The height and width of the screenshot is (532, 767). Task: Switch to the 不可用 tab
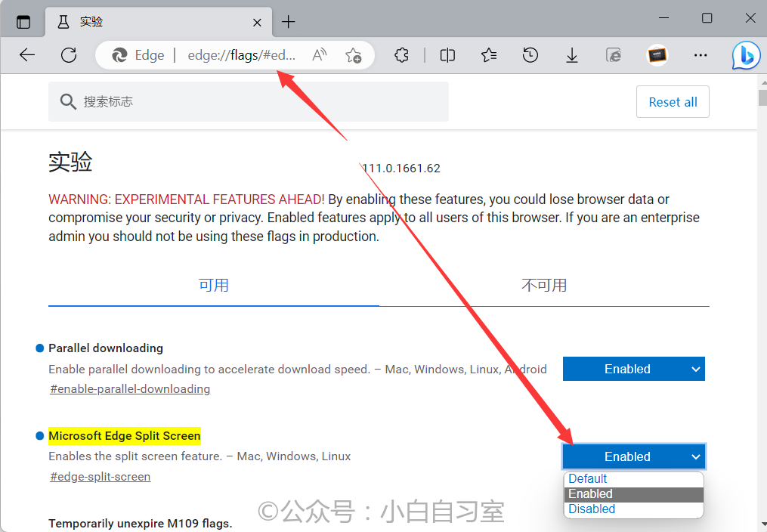(x=544, y=285)
